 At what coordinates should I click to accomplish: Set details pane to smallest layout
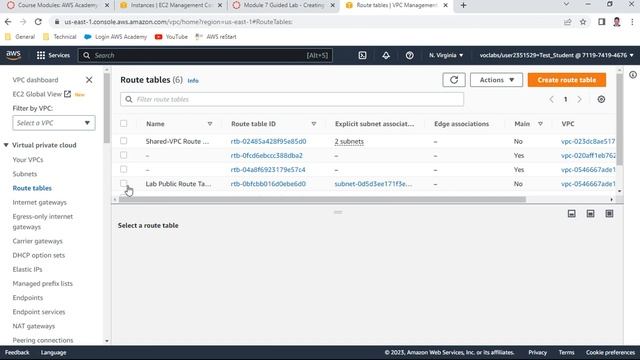[572, 213]
